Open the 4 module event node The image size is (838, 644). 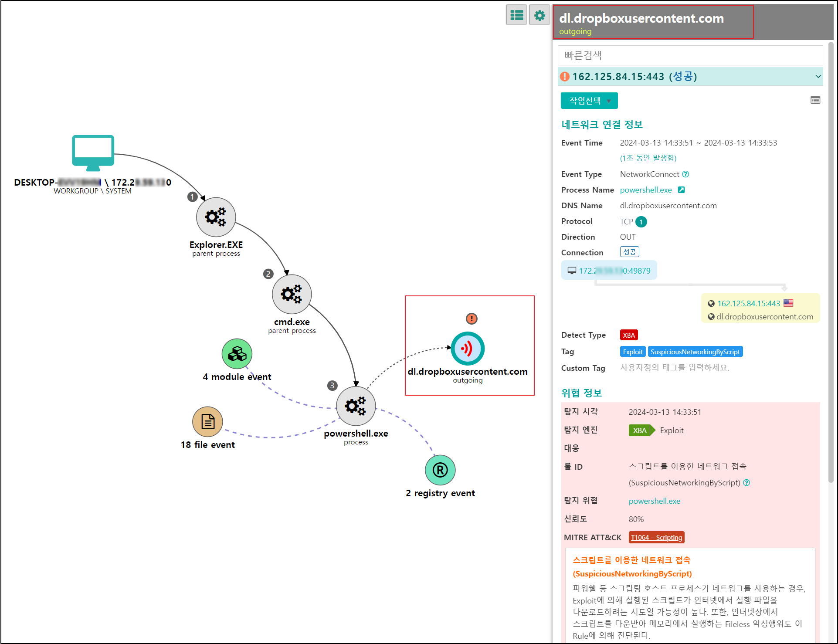[x=237, y=354]
